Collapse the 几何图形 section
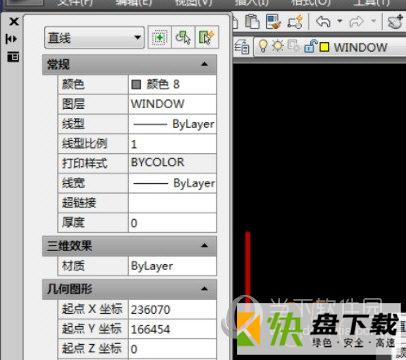Screen dimensions: 406x360 204,289
